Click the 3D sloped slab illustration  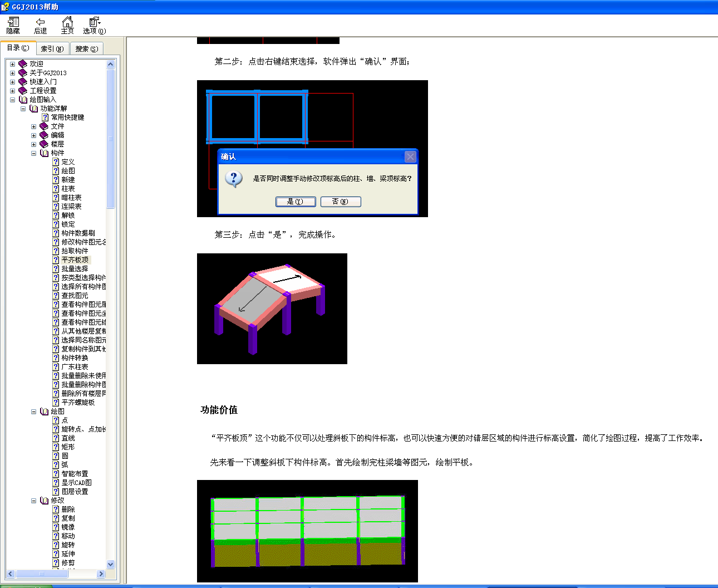[272, 309]
